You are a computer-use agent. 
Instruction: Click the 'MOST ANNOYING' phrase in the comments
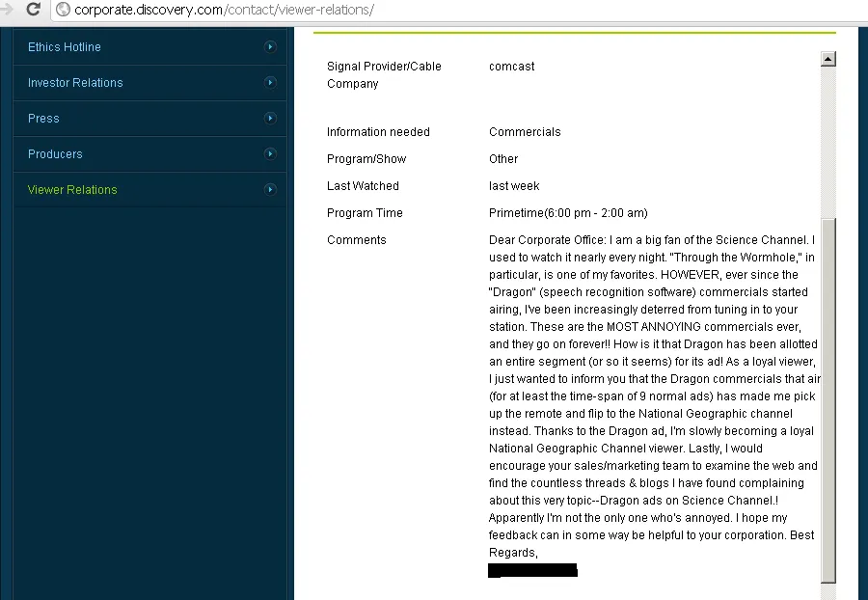coord(654,327)
